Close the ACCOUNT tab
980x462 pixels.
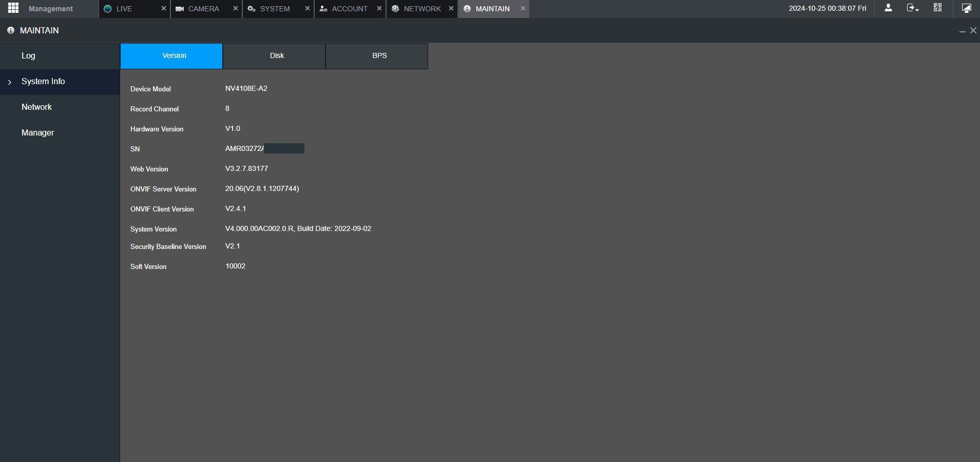tap(379, 8)
